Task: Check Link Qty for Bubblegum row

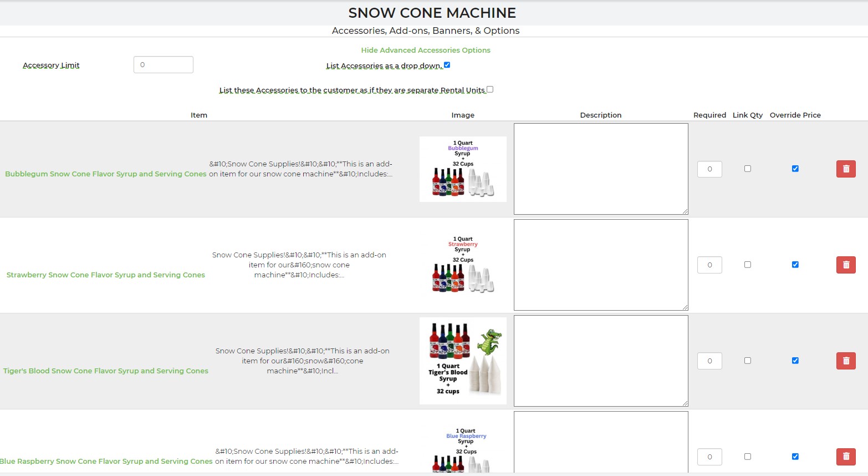Action: click(x=748, y=169)
